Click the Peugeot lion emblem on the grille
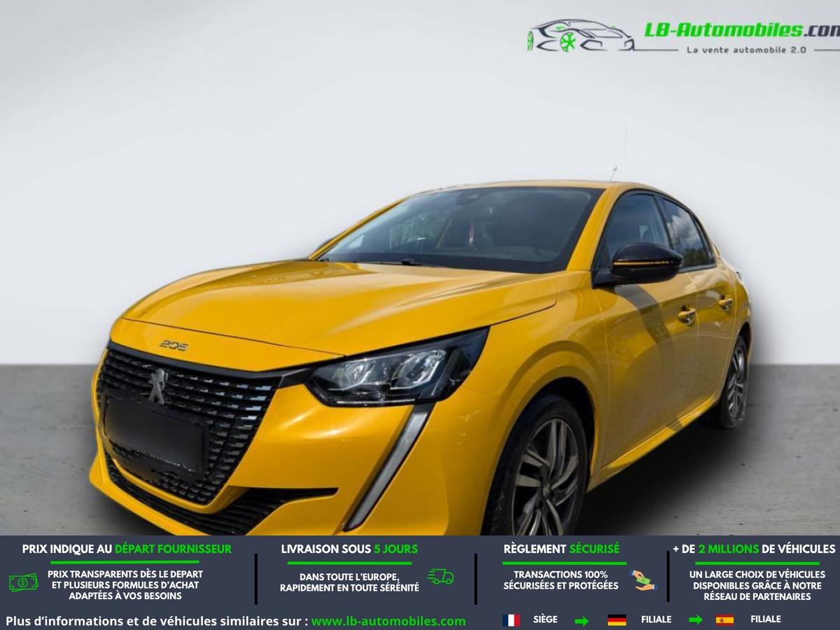The height and width of the screenshot is (630, 840). click(x=158, y=386)
